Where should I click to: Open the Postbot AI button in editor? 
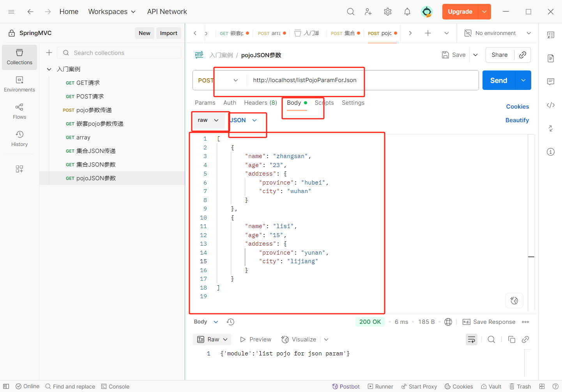pos(514,301)
